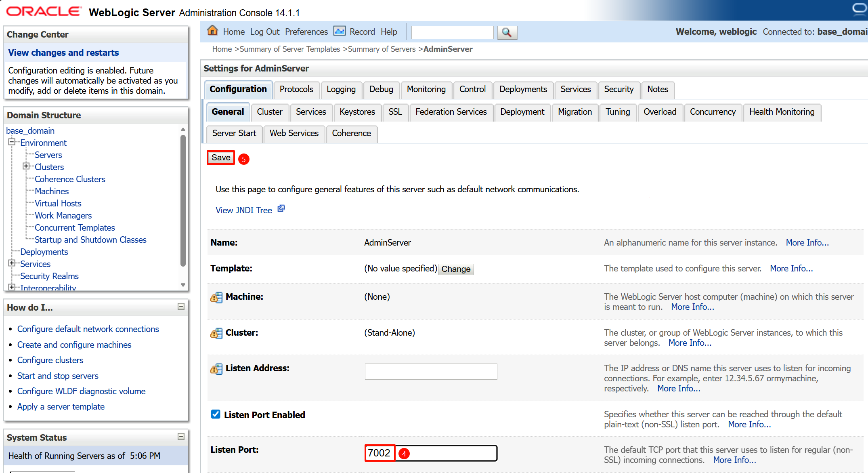This screenshot has height=473, width=868.
Task: Expand the Interoperability tree node
Action: coord(12,287)
